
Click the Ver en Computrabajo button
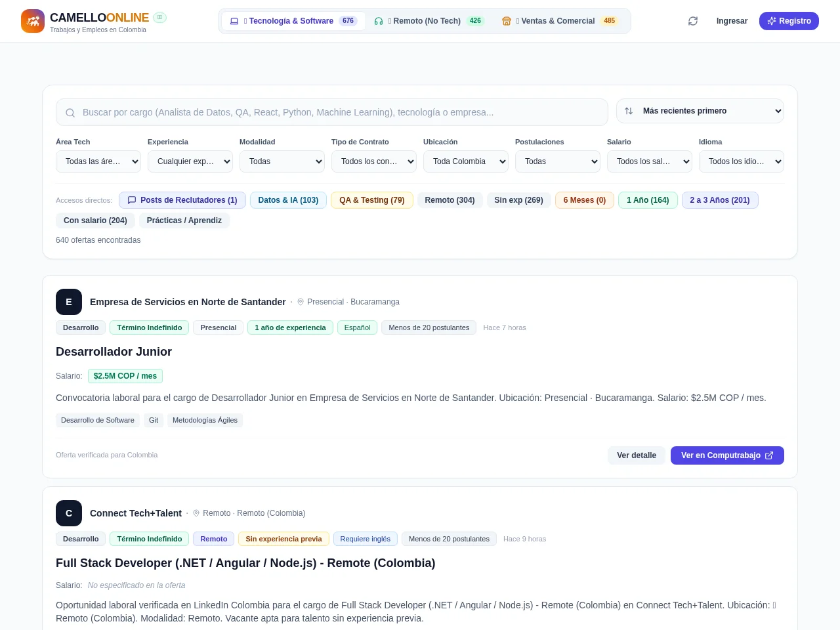(x=727, y=455)
